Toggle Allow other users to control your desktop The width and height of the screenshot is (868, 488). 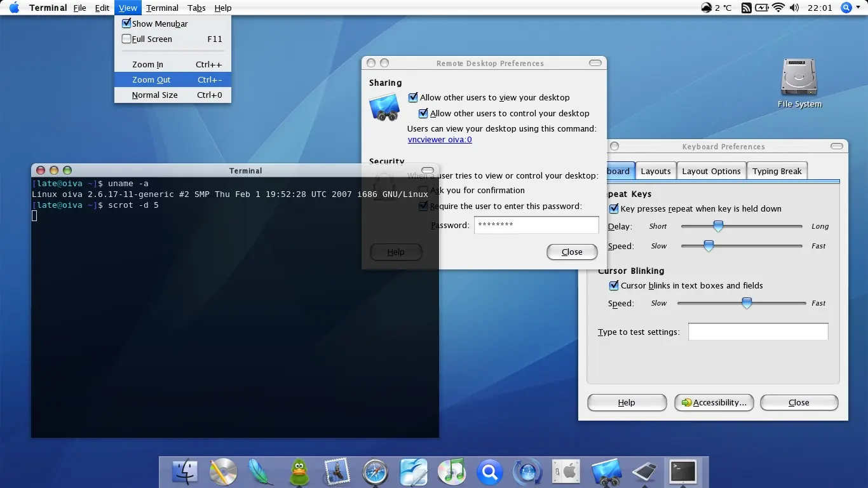423,113
